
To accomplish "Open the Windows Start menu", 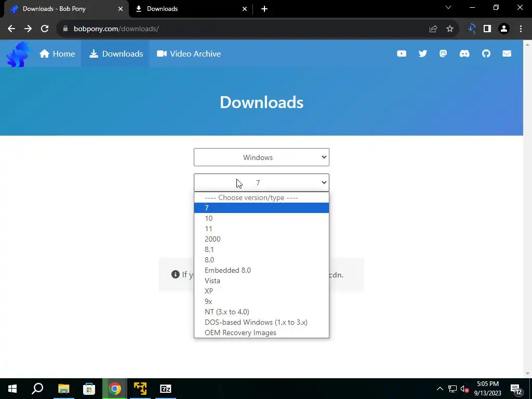I will point(12,389).
